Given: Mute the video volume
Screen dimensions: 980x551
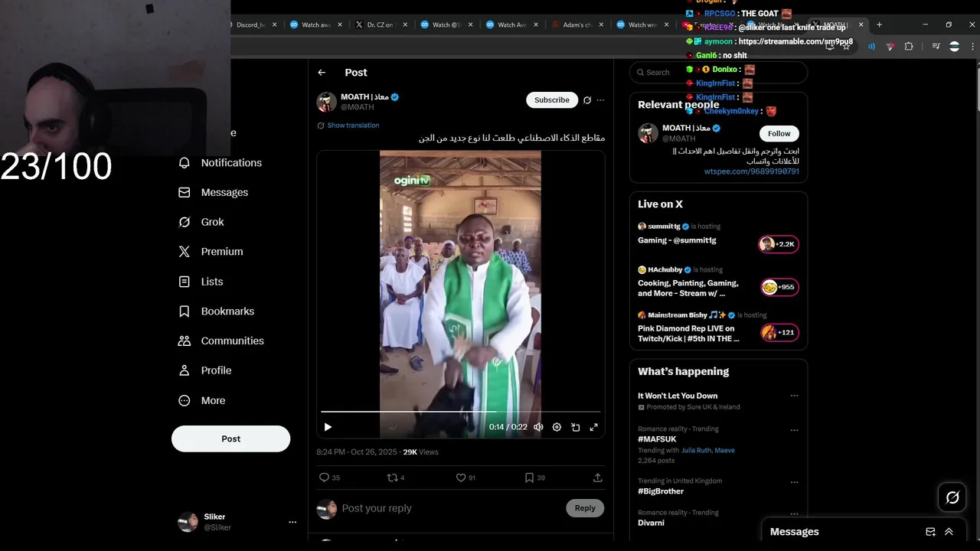Looking at the screenshot, I should pos(538,427).
